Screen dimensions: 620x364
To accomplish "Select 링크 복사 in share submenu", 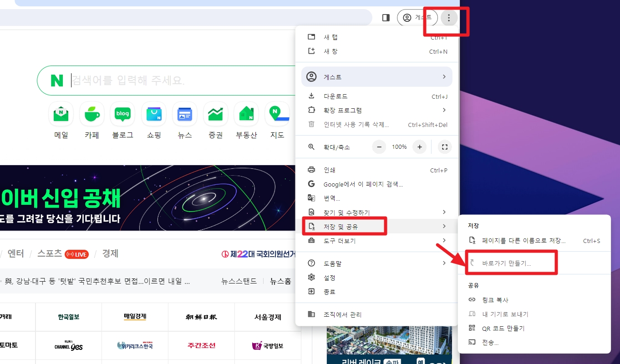I will 534,300.
